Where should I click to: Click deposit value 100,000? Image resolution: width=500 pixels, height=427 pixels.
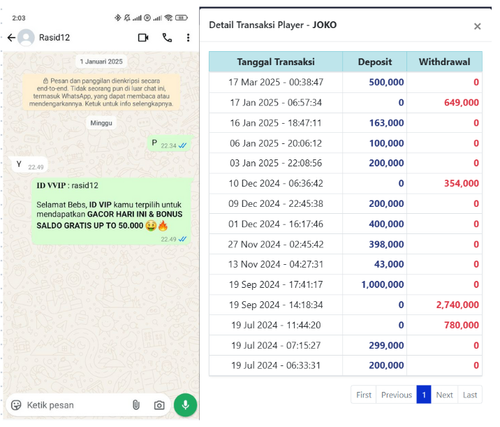point(386,143)
